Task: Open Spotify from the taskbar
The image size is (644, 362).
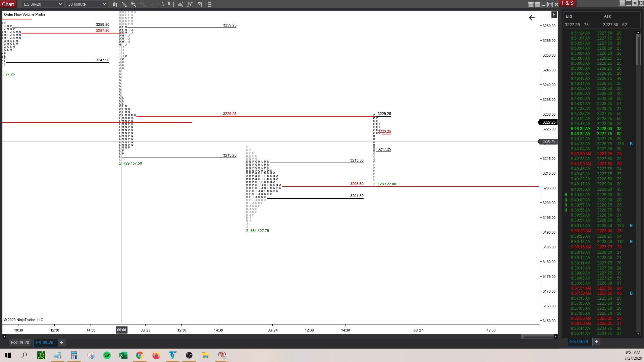Action: 107,355
